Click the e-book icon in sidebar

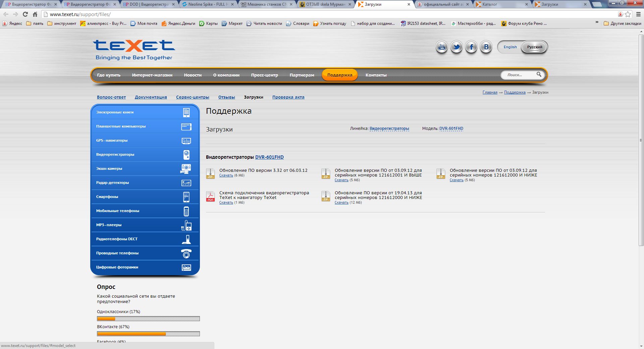186,112
